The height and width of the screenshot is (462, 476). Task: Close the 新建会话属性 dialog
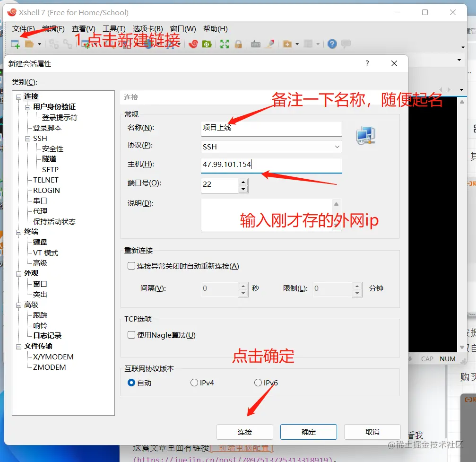point(394,63)
